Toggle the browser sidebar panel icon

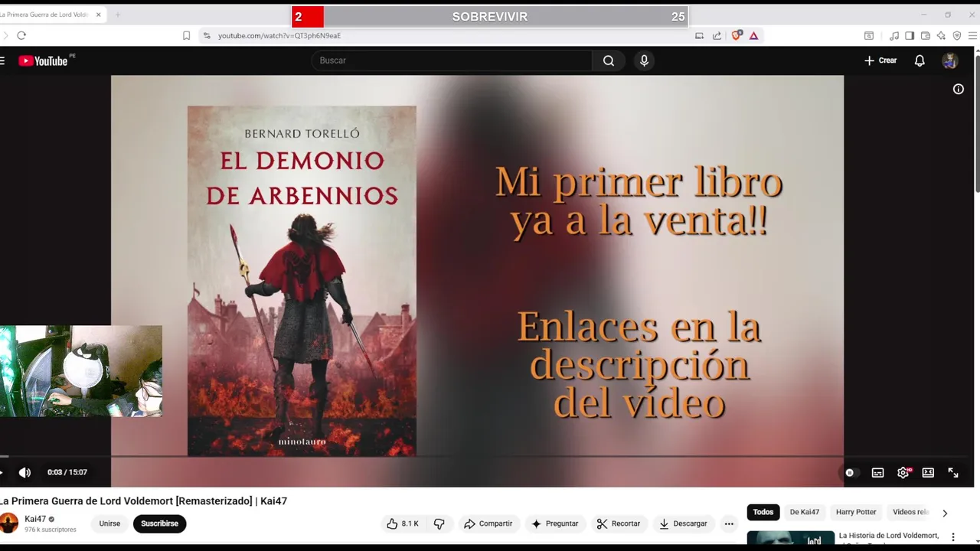pyautogui.click(x=910, y=35)
